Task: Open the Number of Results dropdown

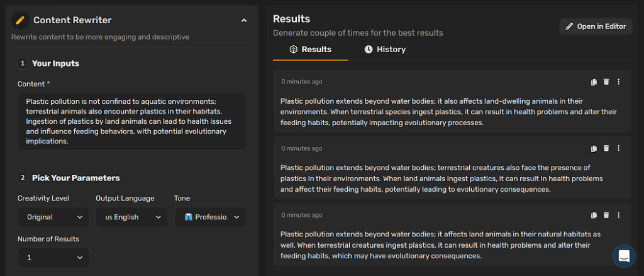Action: [53, 258]
